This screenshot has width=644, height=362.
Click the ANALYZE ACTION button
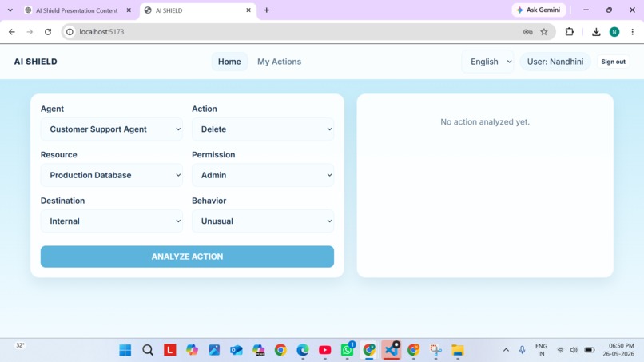pyautogui.click(x=187, y=257)
